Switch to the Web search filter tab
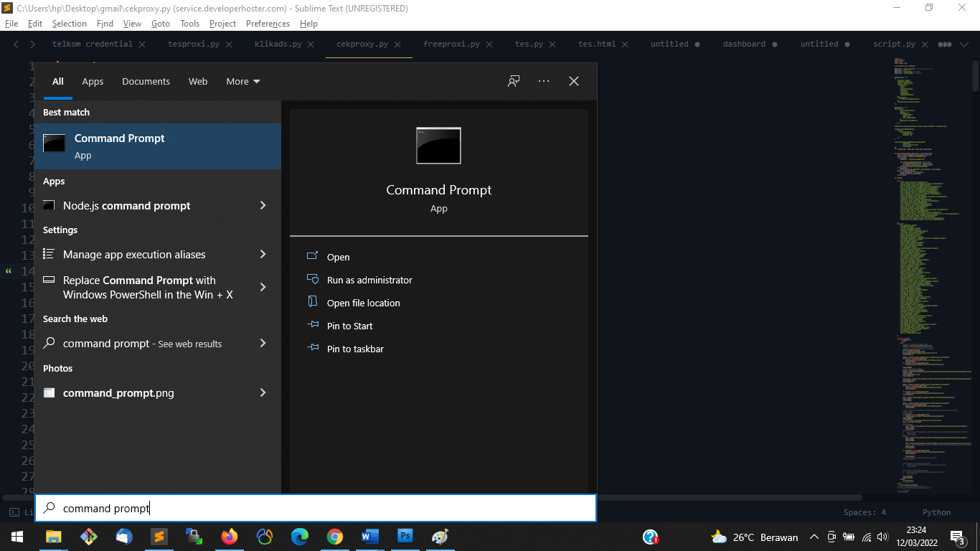 coord(198,81)
